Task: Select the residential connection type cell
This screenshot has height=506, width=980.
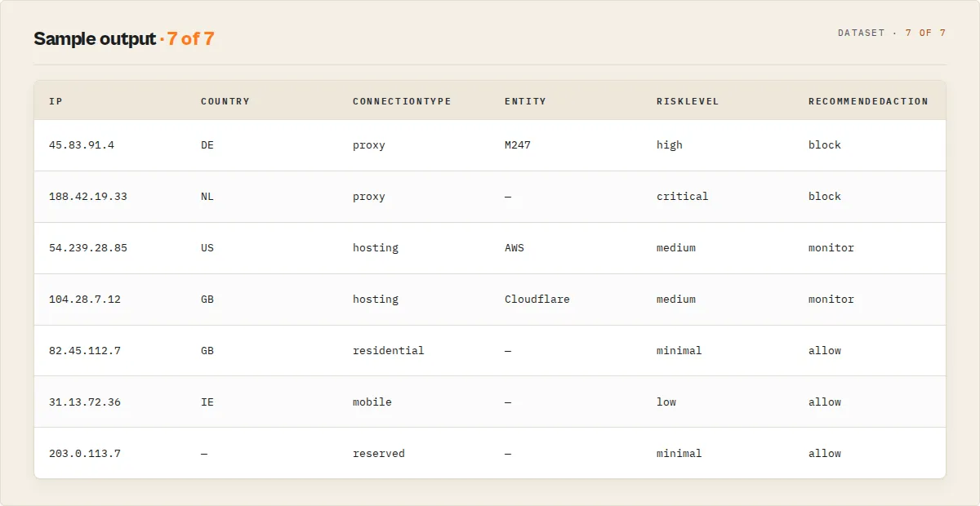Action: pyautogui.click(x=389, y=351)
